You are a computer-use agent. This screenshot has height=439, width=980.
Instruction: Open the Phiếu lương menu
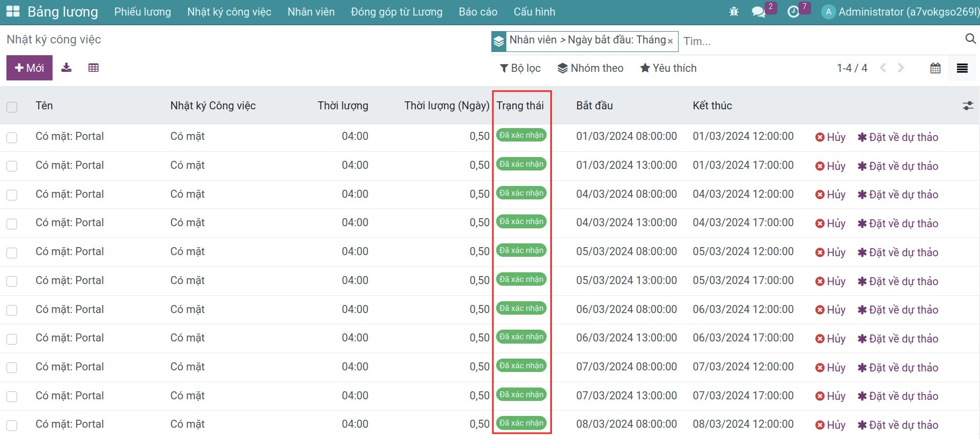pyautogui.click(x=143, y=12)
